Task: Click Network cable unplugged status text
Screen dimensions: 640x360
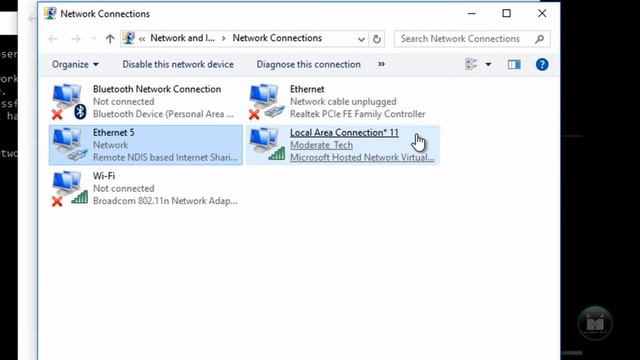Action: 343,102
